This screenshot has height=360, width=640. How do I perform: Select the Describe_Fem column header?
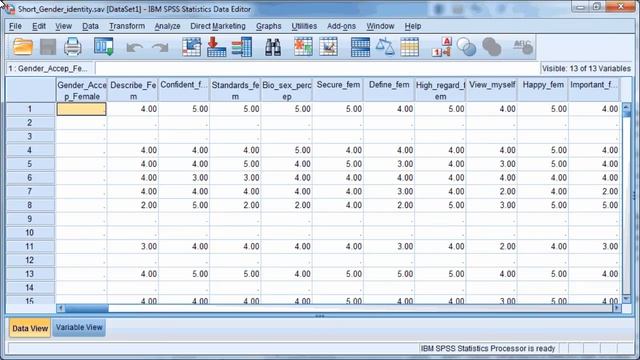pos(133,90)
